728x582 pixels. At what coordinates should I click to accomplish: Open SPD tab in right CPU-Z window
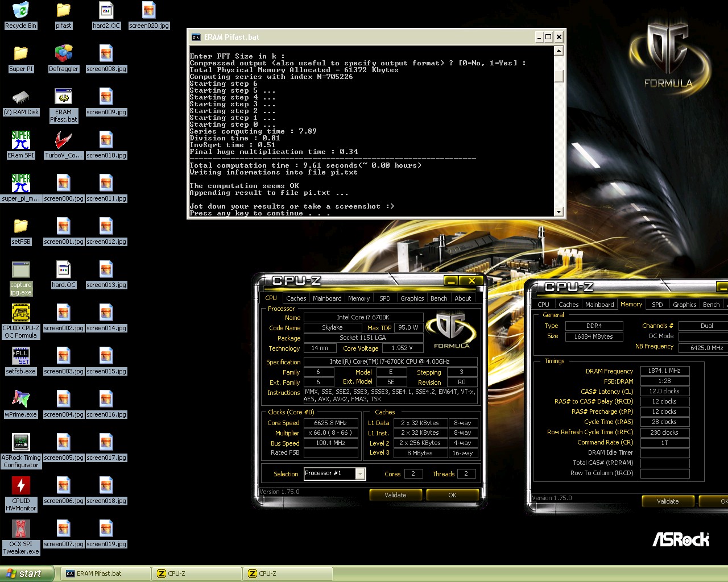(x=657, y=304)
